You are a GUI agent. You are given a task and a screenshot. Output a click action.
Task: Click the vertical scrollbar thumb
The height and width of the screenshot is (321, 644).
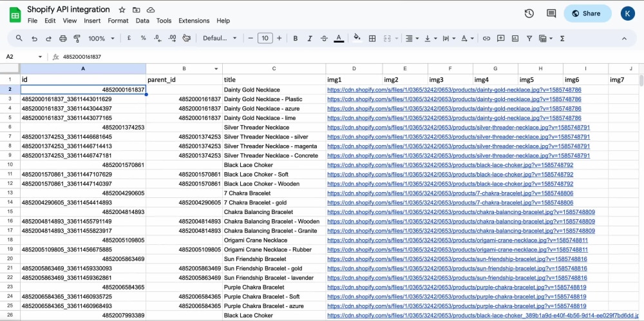tap(641, 81)
